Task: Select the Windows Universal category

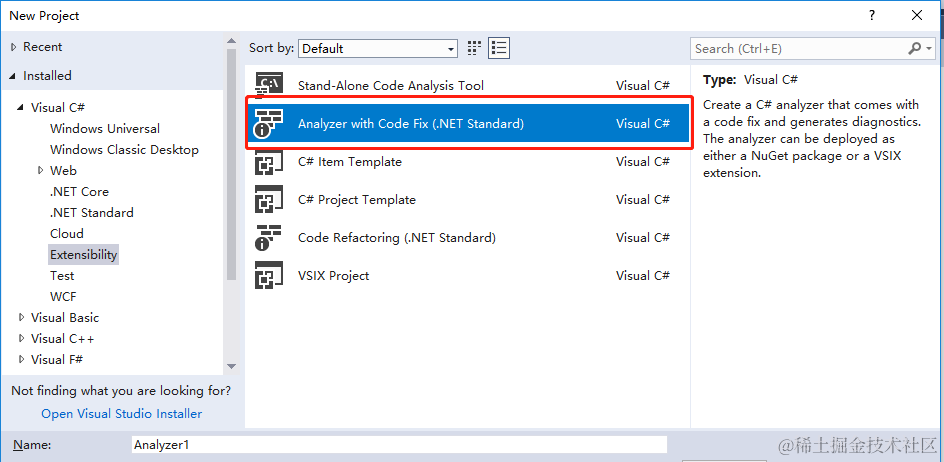Action: pos(105,129)
